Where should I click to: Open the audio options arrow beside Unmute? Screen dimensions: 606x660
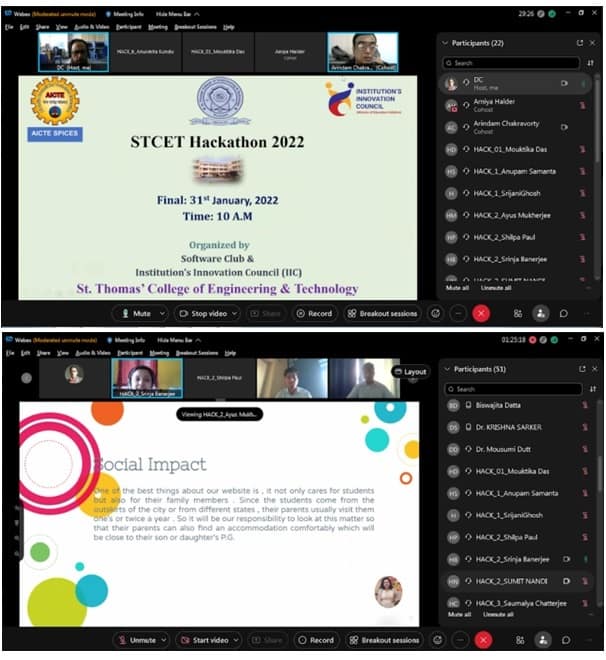(164, 640)
